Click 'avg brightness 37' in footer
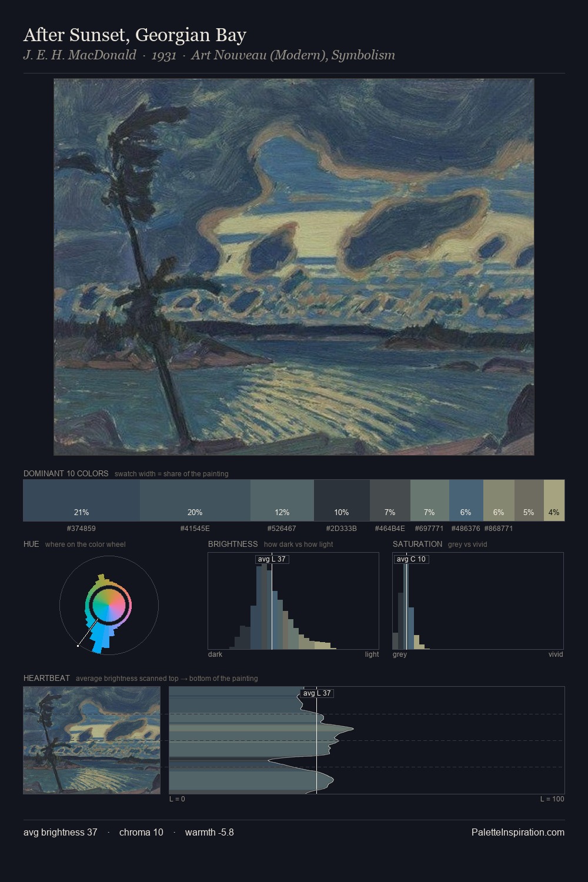Viewport: 588px width, 882px height. (61, 832)
